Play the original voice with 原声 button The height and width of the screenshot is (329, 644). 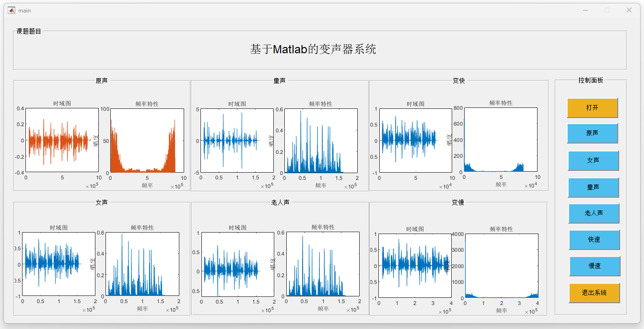tap(592, 133)
